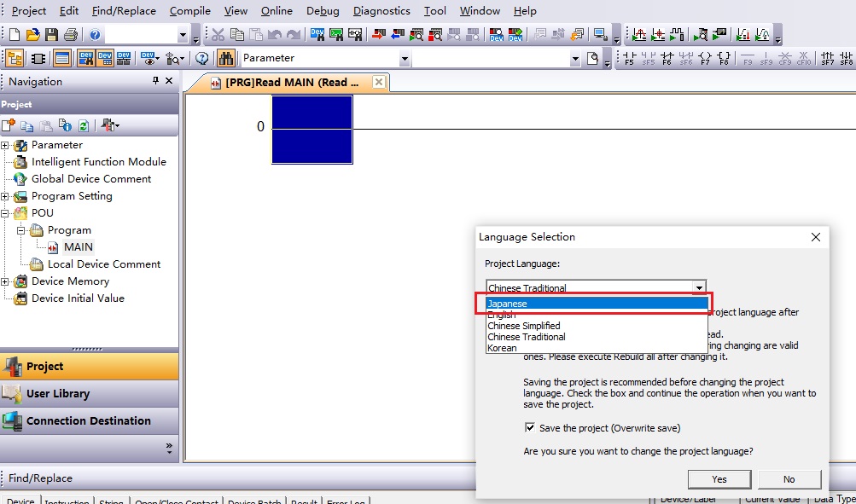Select MAIN program in the project tree
Image resolution: width=856 pixels, height=504 pixels.
[78, 247]
